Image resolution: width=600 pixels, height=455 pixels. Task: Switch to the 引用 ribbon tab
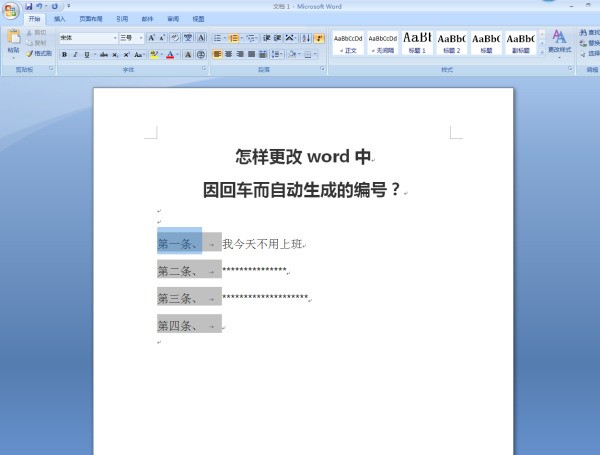point(122,19)
